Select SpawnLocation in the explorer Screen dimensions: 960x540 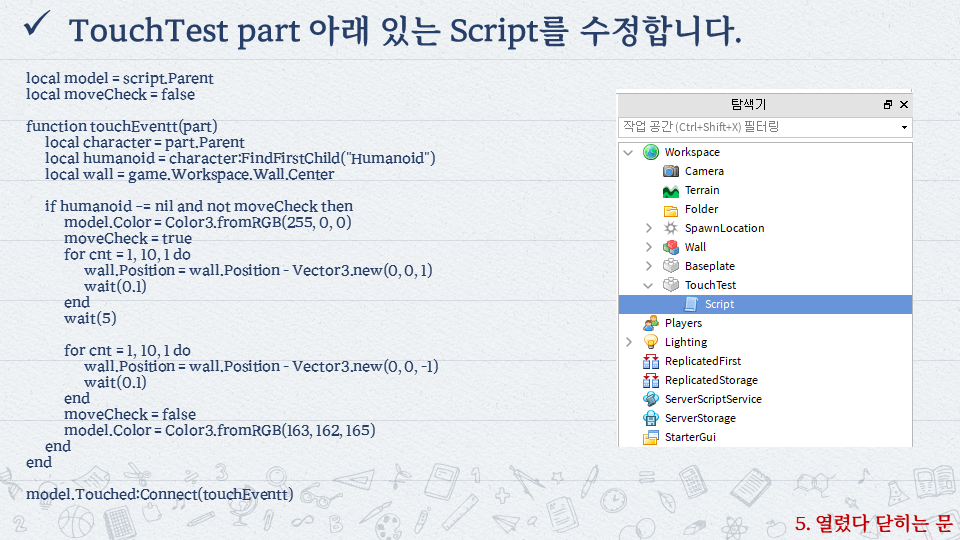pyautogui.click(x=724, y=228)
